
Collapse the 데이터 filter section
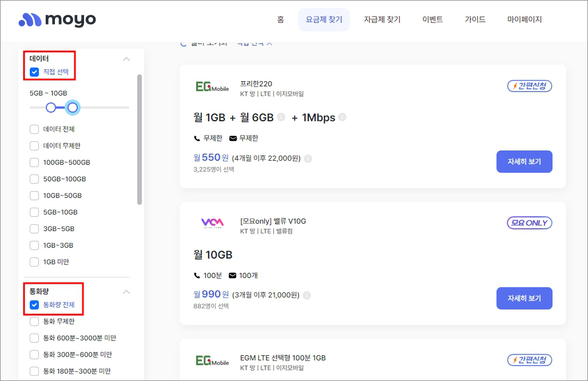point(126,59)
